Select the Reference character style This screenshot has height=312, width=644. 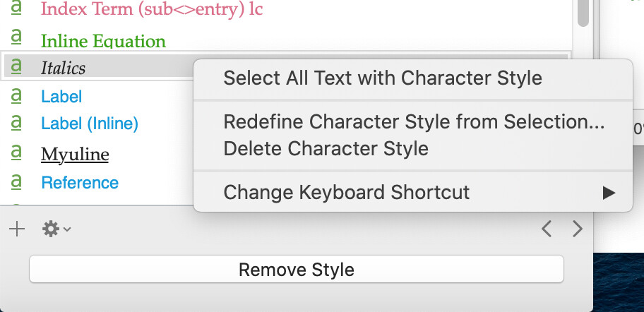pos(80,183)
